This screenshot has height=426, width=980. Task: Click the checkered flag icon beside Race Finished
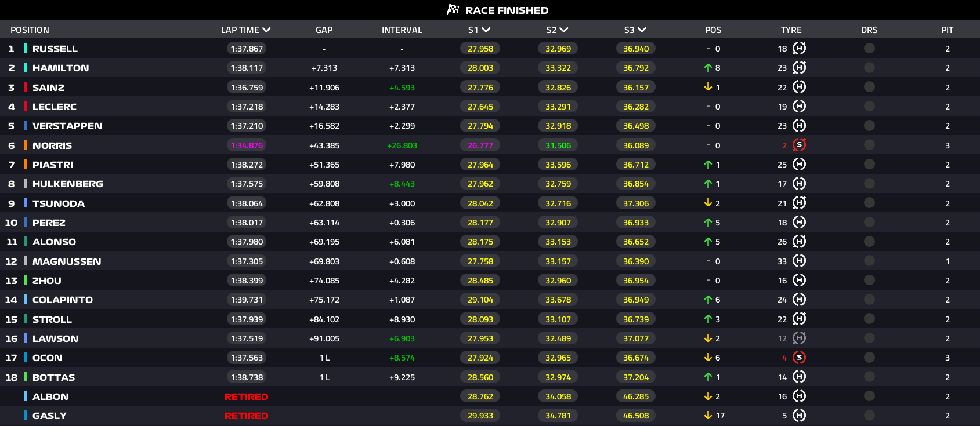[453, 10]
